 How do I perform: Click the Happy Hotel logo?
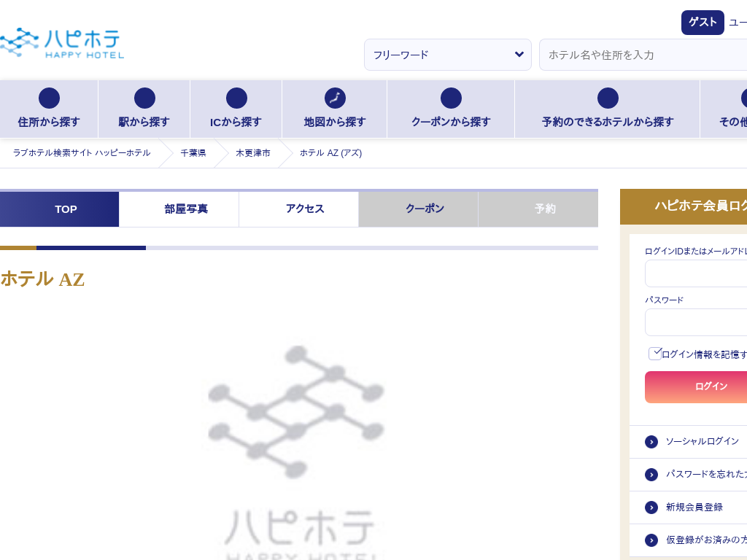[62, 43]
